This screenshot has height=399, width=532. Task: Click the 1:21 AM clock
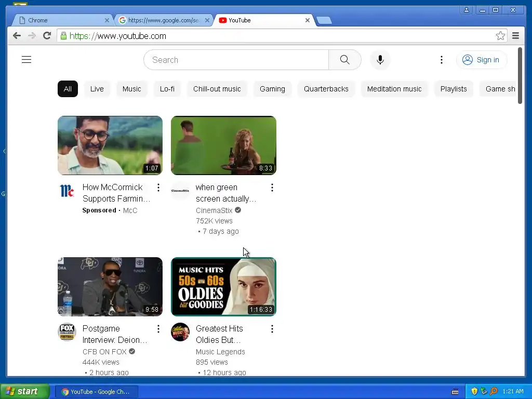tap(513, 391)
